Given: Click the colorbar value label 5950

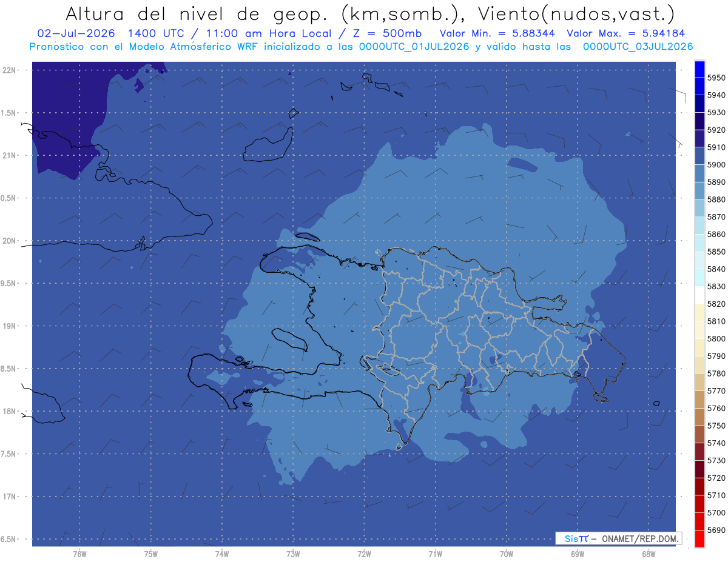Looking at the screenshot, I should [716, 78].
